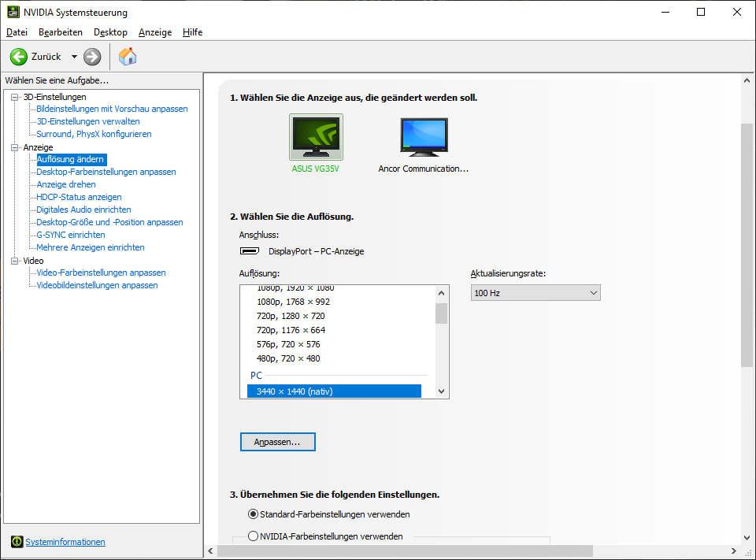The height and width of the screenshot is (560, 756).
Task: Collapse the Anzeige tree node
Action: 15,147
